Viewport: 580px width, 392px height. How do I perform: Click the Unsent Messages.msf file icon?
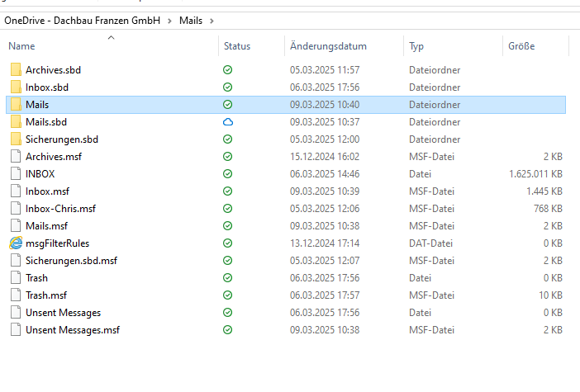[16, 330]
